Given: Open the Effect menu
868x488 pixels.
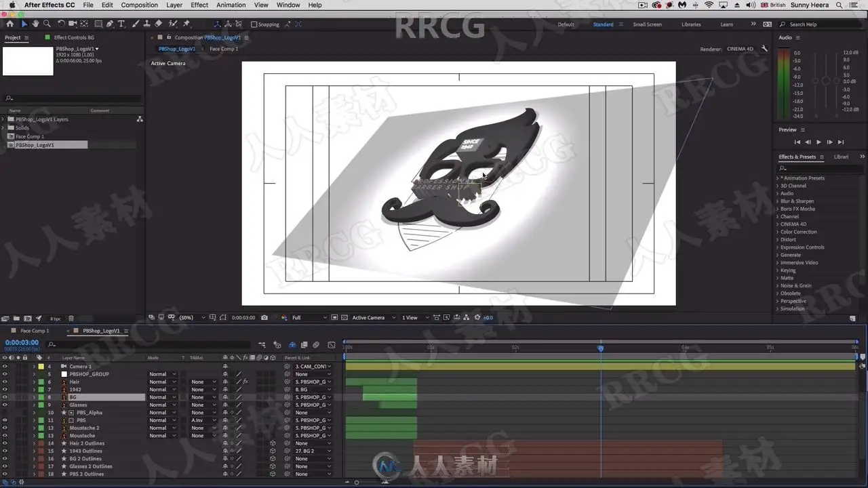Looking at the screenshot, I should pos(199,5).
